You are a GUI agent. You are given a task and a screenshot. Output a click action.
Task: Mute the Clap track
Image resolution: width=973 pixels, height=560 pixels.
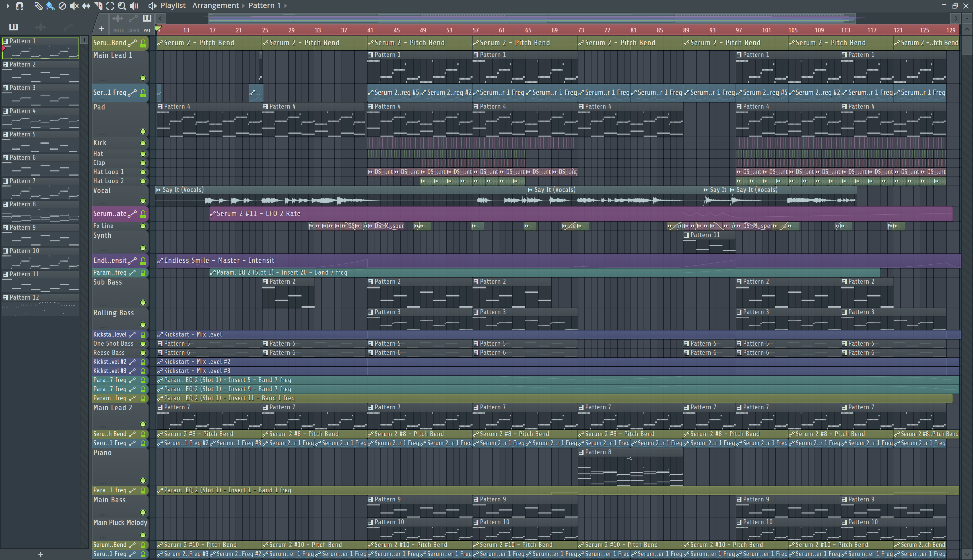point(143,163)
